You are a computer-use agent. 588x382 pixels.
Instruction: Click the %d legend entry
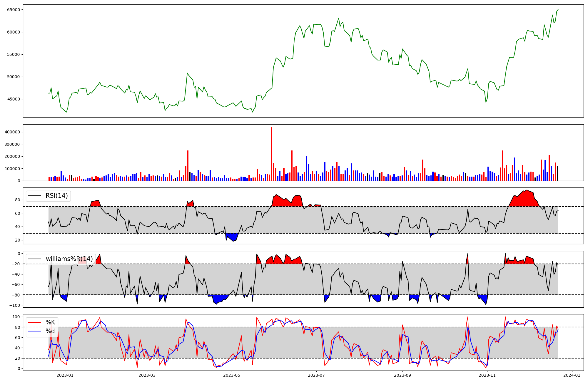coord(50,331)
